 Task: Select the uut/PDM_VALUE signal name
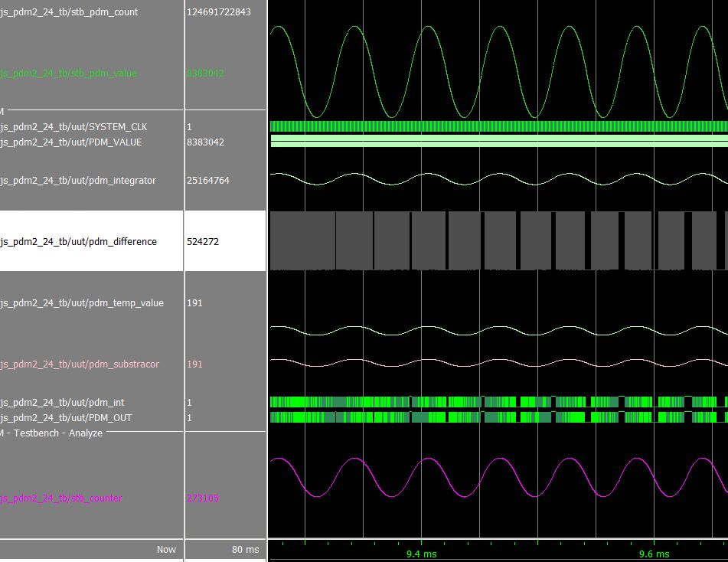click(x=71, y=142)
